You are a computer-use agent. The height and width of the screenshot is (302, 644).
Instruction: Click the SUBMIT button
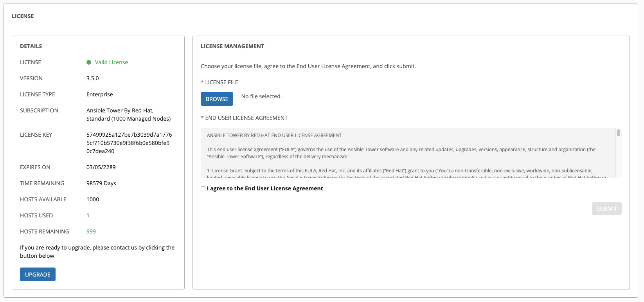tap(606, 209)
